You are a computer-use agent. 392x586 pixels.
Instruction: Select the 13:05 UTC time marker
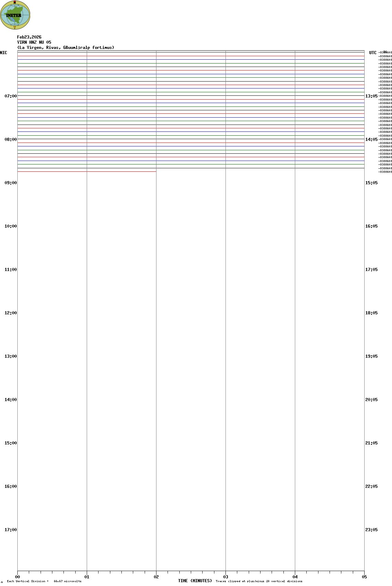(371, 96)
